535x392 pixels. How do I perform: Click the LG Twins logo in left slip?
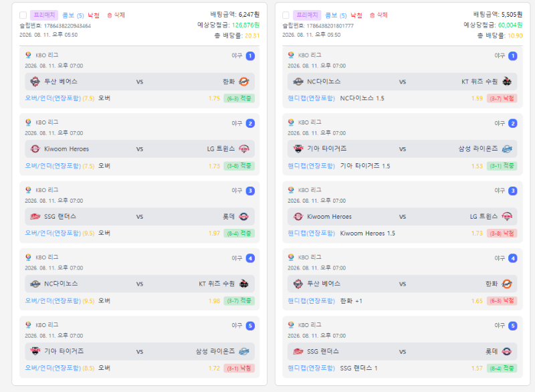pos(244,149)
